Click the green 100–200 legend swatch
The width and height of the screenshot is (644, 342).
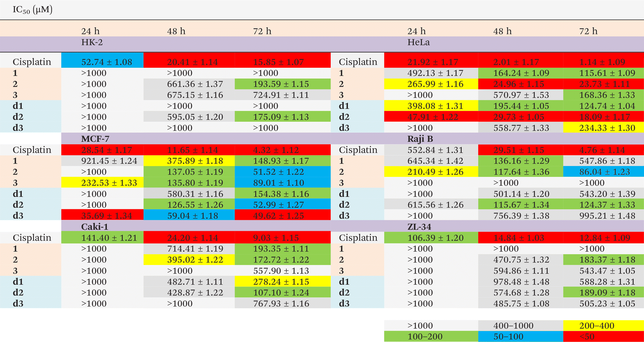pos(431,336)
